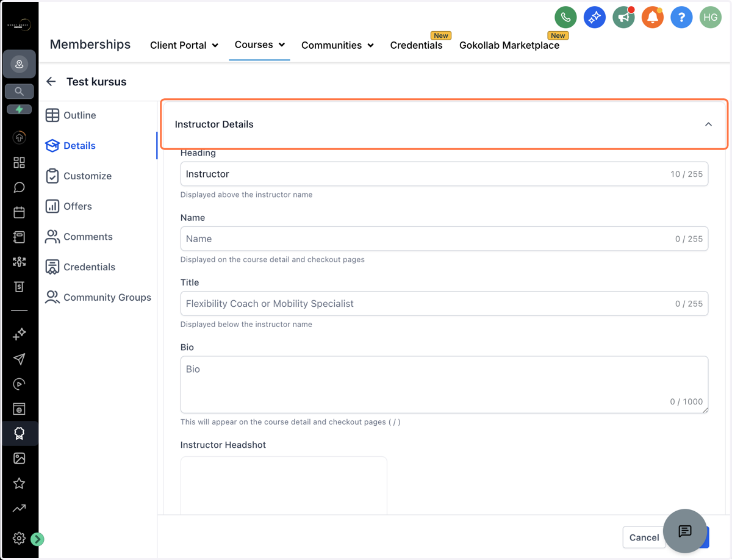Click the Instructor Details header title
Viewport: 732px width, 560px height.
pyautogui.click(x=214, y=124)
